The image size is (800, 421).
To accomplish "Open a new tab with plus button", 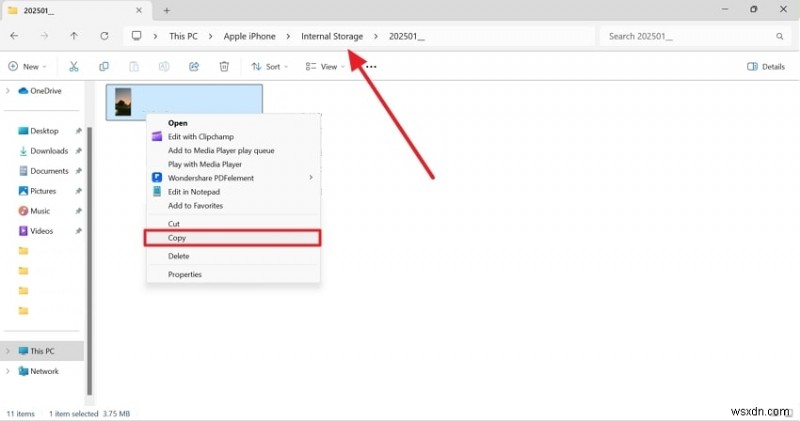I will pos(167,10).
